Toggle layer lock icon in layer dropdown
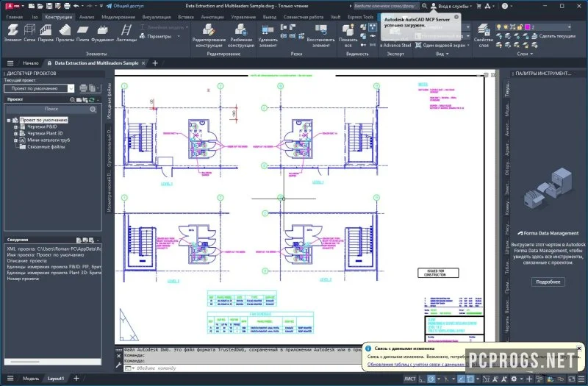 (x=520, y=27)
